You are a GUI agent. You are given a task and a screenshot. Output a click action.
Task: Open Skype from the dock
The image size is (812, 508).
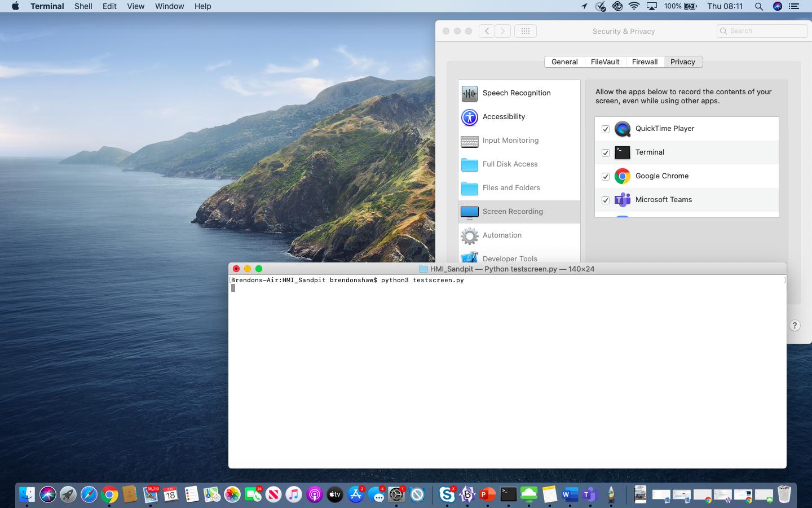(447, 495)
